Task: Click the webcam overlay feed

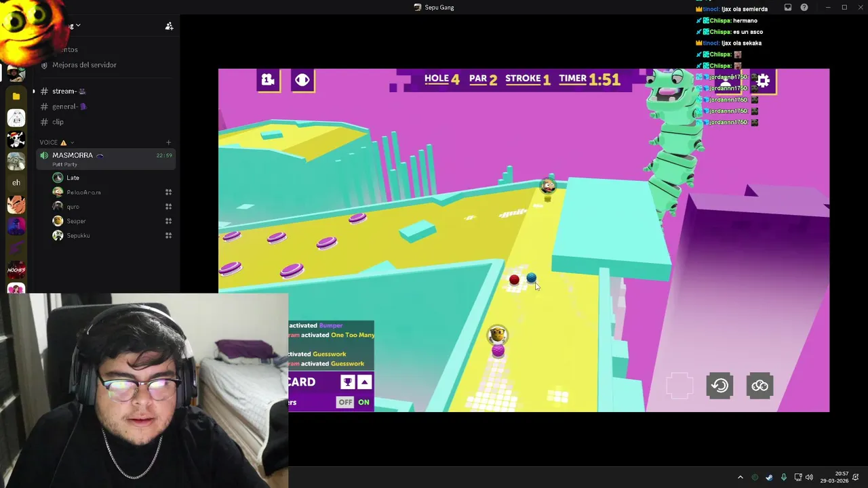Action: pyautogui.click(x=144, y=390)
